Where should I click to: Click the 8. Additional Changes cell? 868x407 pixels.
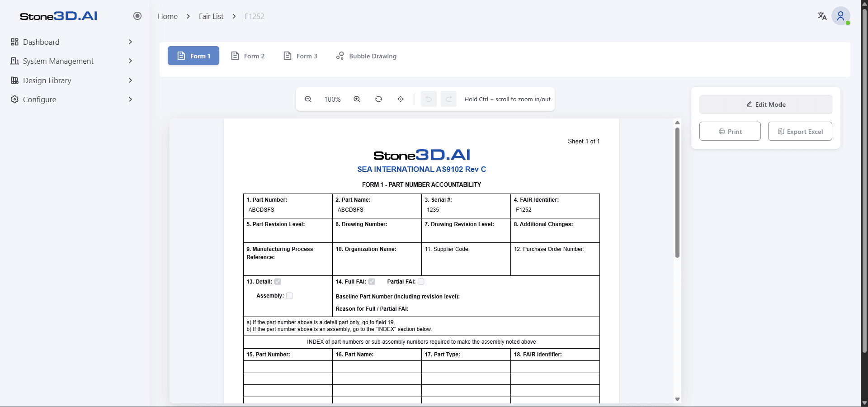tap(555, 231)
